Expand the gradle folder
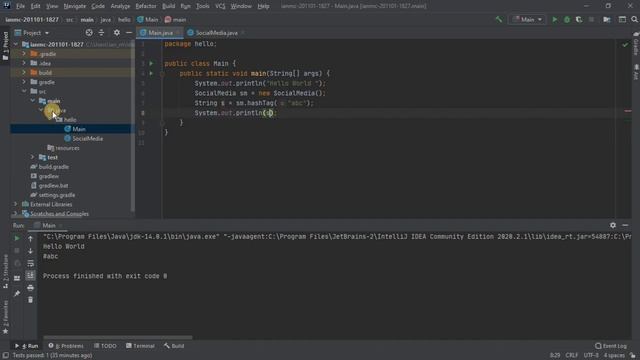 click(x=24, y=82)
